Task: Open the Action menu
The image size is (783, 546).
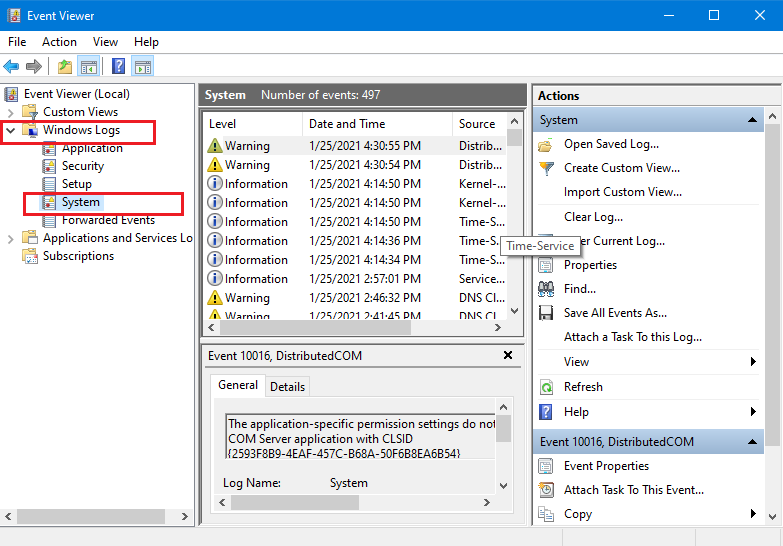Action: coord(59,42)
